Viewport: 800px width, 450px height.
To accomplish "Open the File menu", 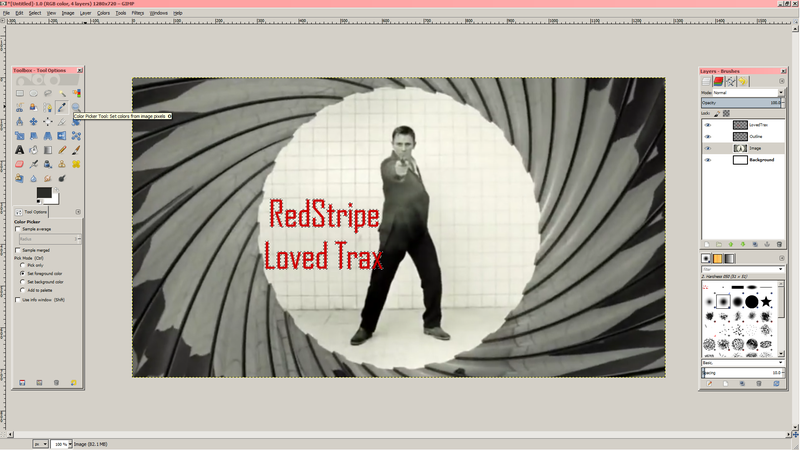I will coord(6,13).
